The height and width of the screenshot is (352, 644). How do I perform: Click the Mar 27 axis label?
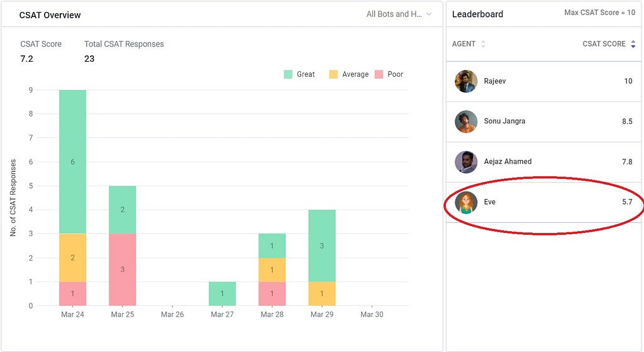pyautogui.click(x=222, y=315)
